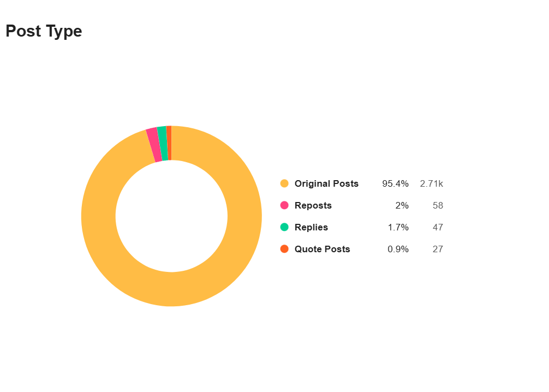549x392 pixels.
Task: Select the Reposts legend label
Action: (313, 205)
